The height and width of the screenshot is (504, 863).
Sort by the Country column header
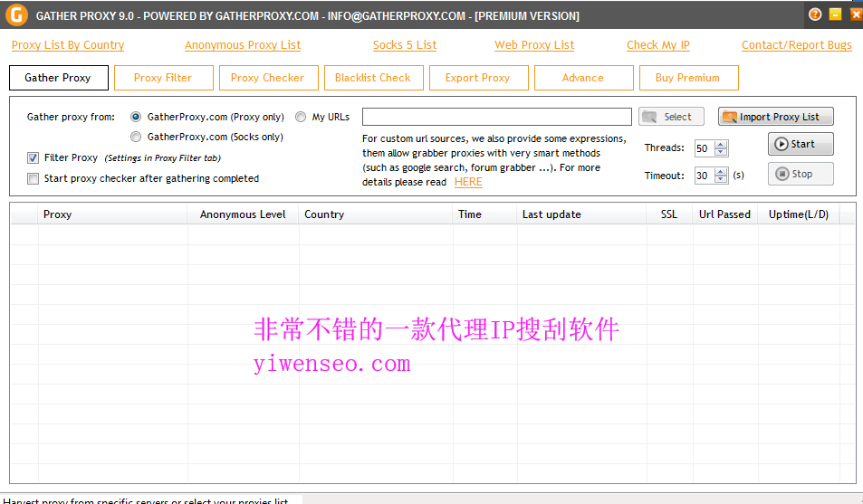point(376,214)
